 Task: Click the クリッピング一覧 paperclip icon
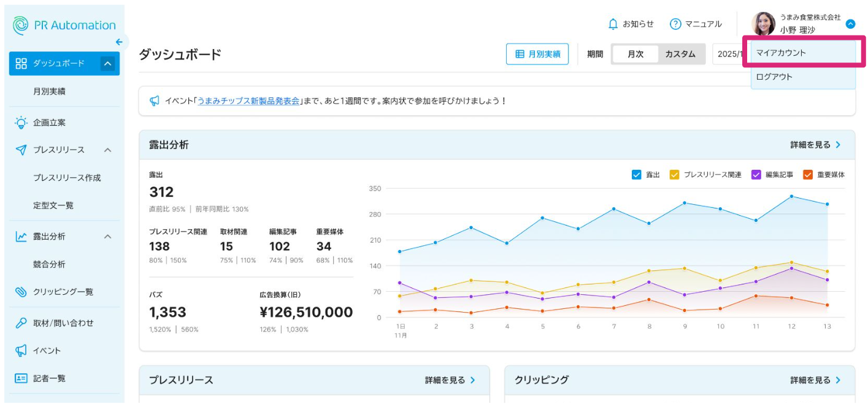21,292
